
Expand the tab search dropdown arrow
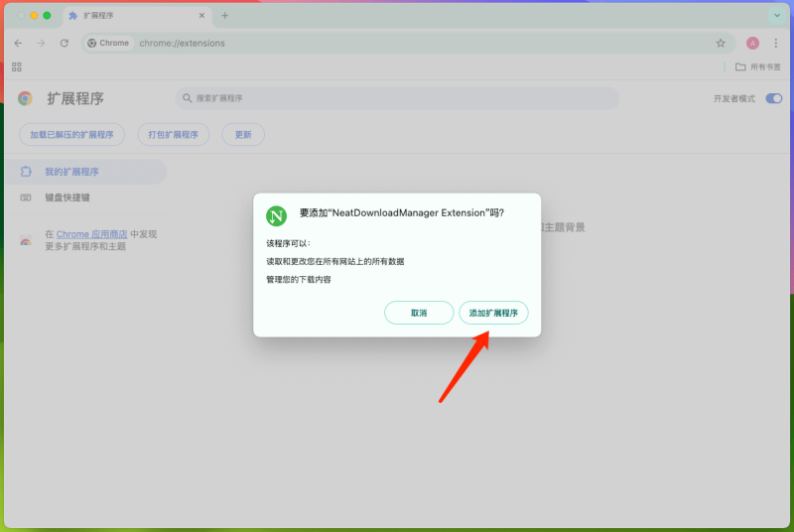pyautogui.click(x=777, y=16)
